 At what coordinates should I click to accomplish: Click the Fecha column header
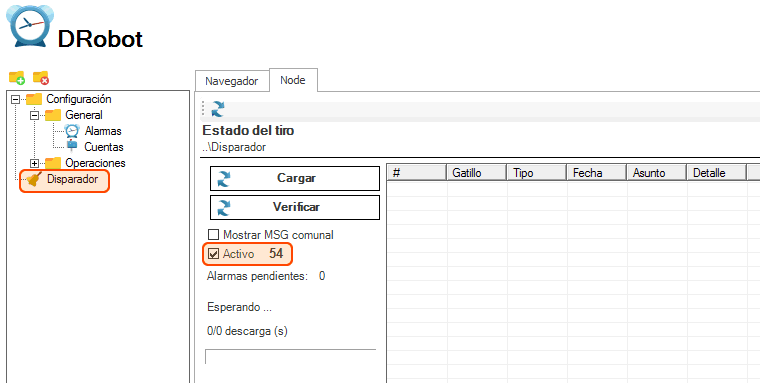click(x=596, y=173)
